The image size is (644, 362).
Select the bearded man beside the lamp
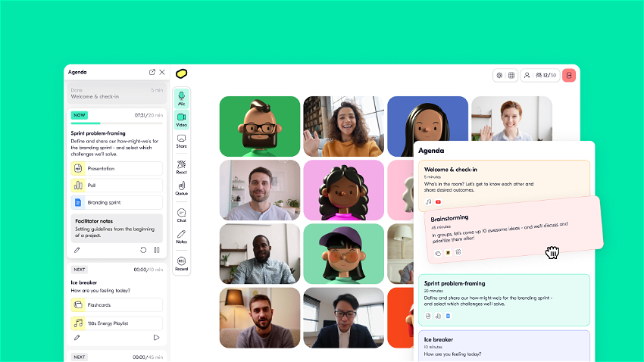tap(260, 317)
